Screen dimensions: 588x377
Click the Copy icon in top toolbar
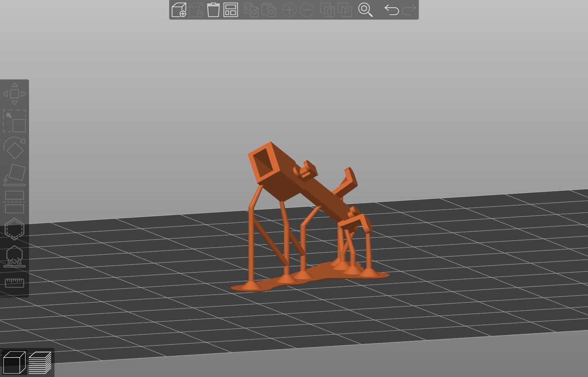[251, 10]
